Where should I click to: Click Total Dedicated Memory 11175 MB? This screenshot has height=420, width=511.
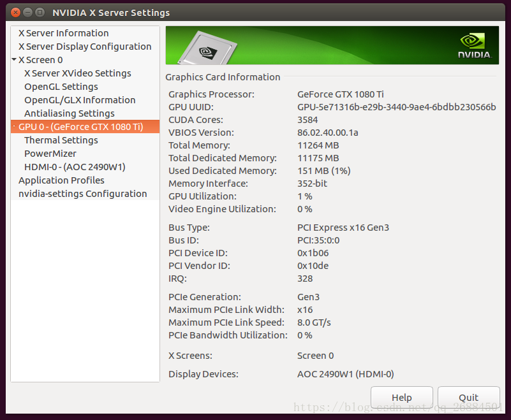(x=318, y=158)
